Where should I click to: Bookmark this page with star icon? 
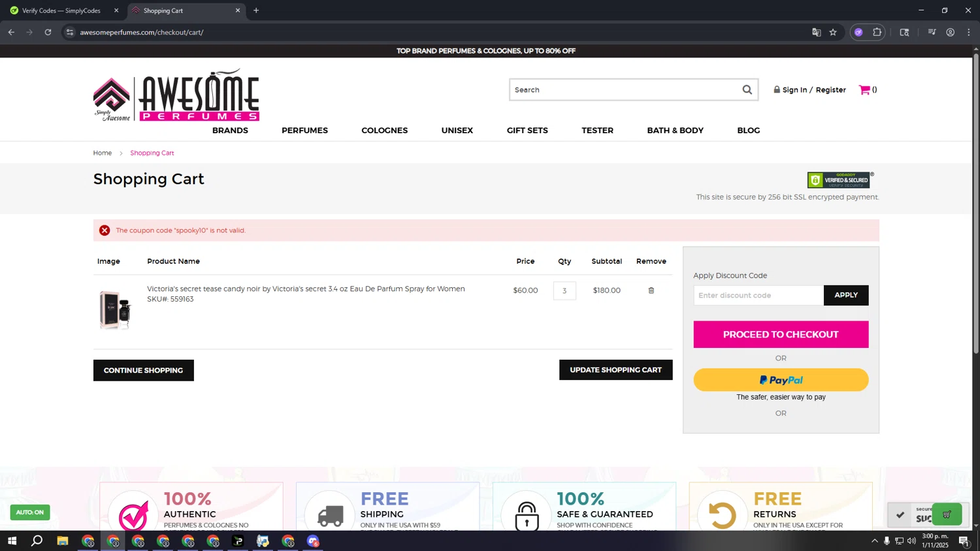833,32
